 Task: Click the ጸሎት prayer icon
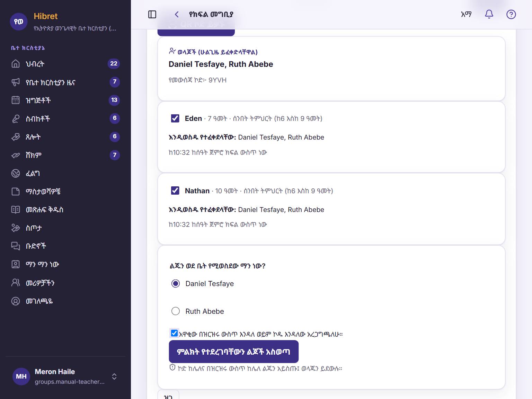pyautogui.click(x=16, y=137)
